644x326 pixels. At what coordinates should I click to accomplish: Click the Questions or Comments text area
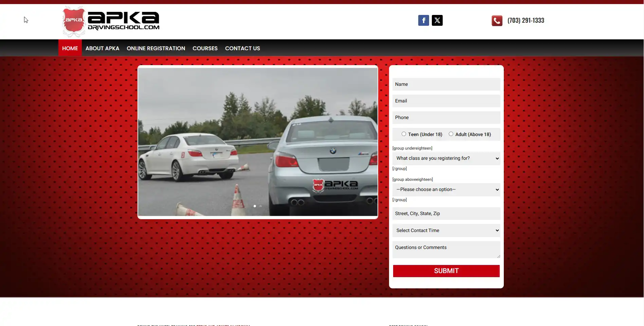446,249
